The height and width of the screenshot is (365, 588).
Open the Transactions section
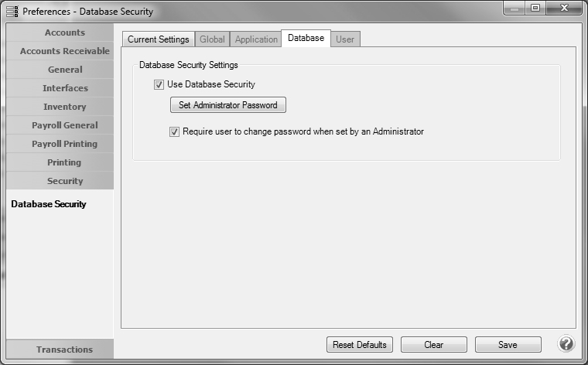point(64,350)
